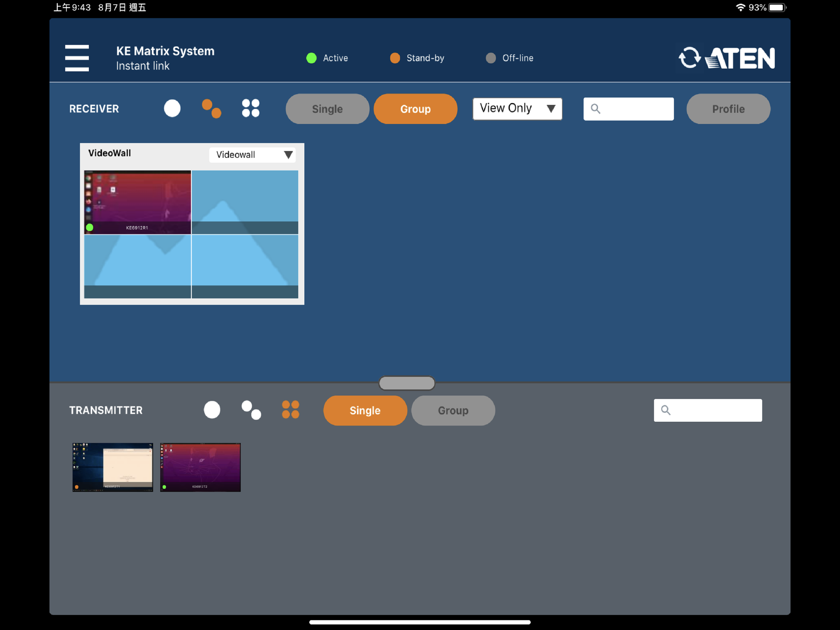The image size is (840, 630).
Task: Switch receiver list to Group mode
Action: tap(415, 109)
